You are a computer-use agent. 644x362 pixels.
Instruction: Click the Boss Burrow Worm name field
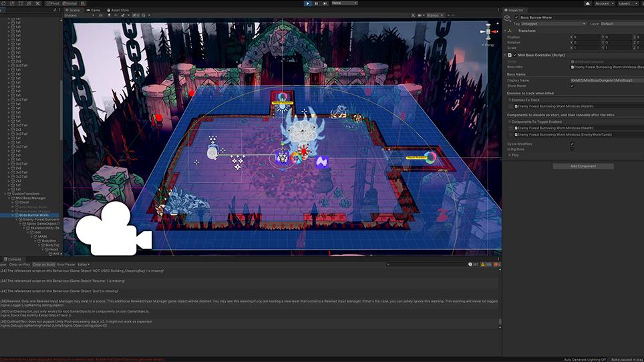pos(581,17)
